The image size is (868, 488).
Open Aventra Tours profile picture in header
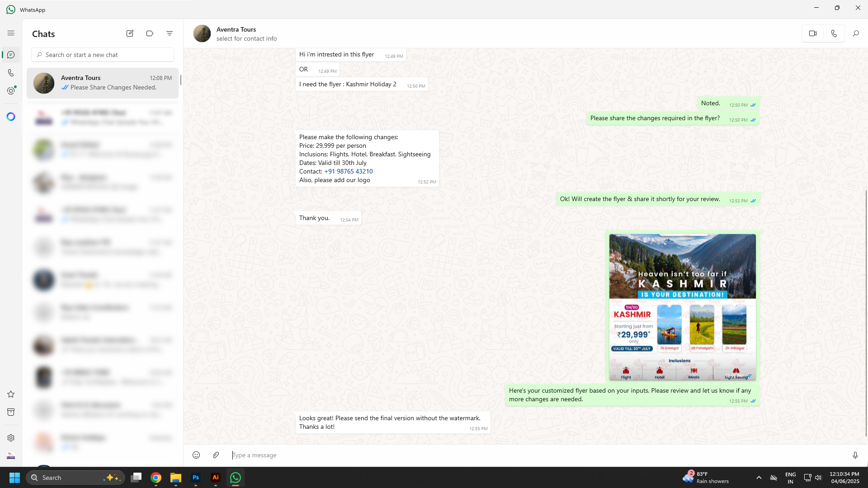(x=202, y=33)
